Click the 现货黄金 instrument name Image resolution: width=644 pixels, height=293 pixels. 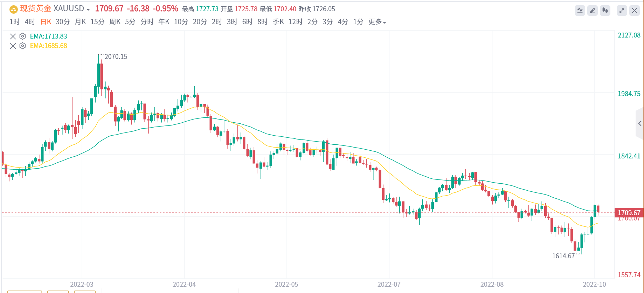point(36,9)
